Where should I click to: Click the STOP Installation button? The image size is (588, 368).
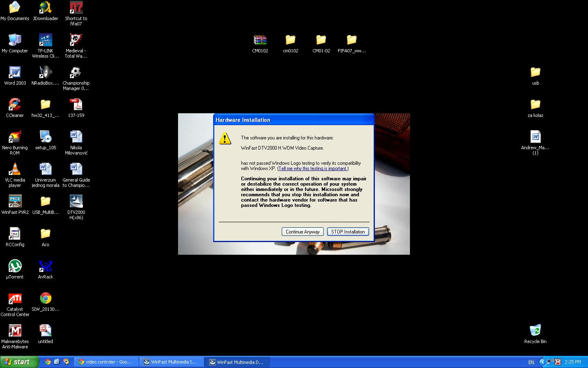(x=348, y=231)
